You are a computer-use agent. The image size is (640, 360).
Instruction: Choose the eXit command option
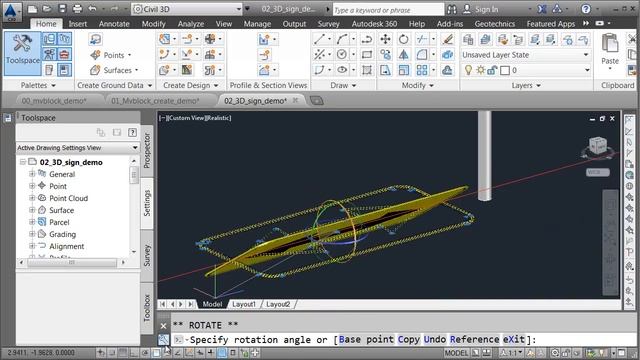[513, 340]
